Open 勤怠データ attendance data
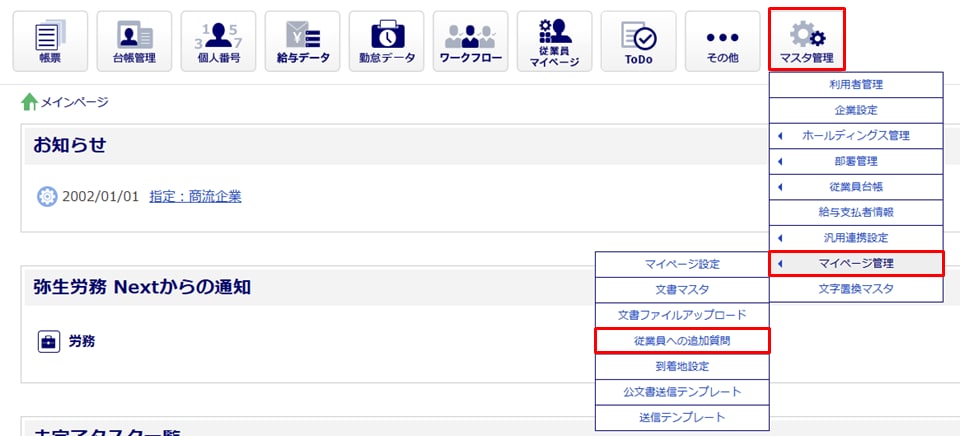960x436 pixels. pos(385,41)
